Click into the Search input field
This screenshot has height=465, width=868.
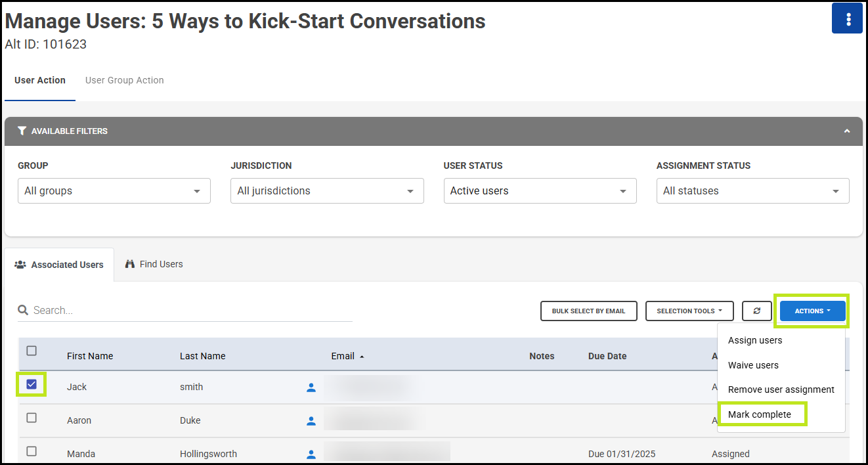coord(190,310)
